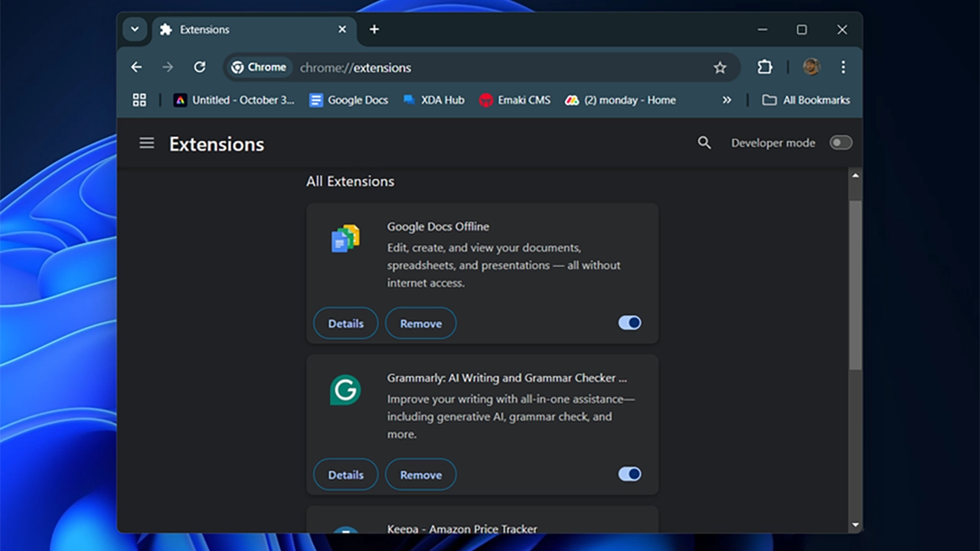Image resolution: width=980 pixels, height=551 pixels.
Task: Open a new tab with plus button
Action: tap(374, 30)
